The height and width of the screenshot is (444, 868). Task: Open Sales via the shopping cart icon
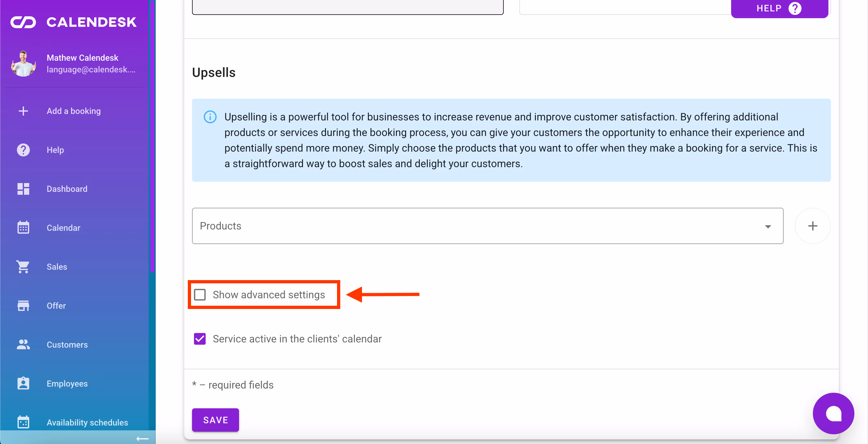click(23, 266)
